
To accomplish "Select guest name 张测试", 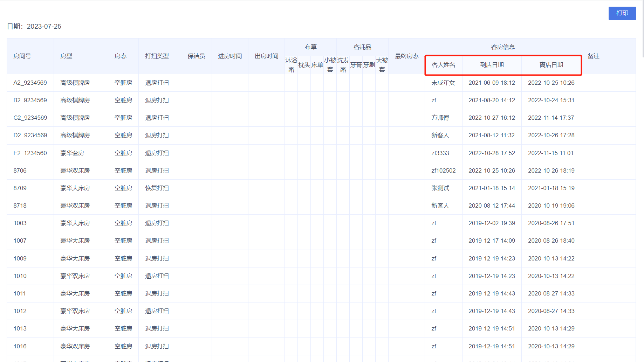I will 440,188.
